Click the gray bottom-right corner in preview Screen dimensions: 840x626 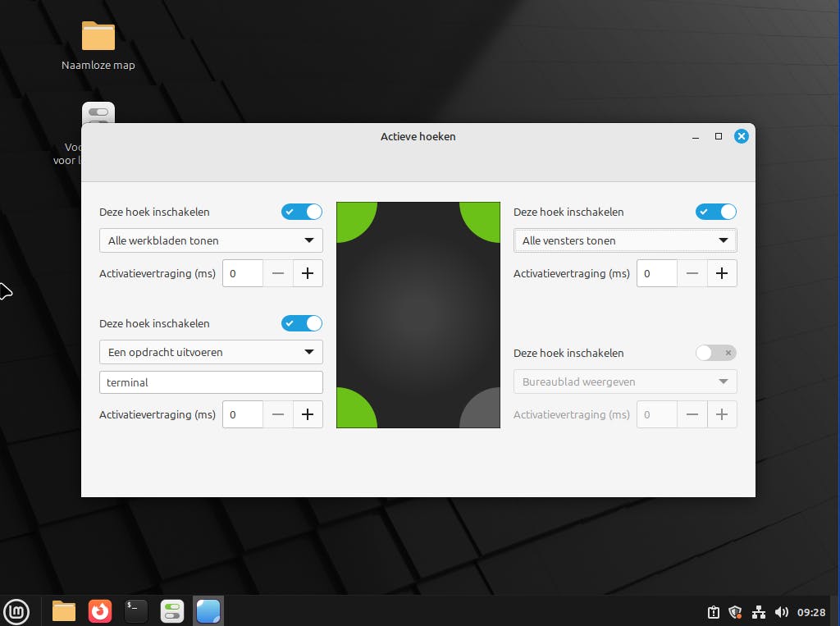(x=483, y=412)
